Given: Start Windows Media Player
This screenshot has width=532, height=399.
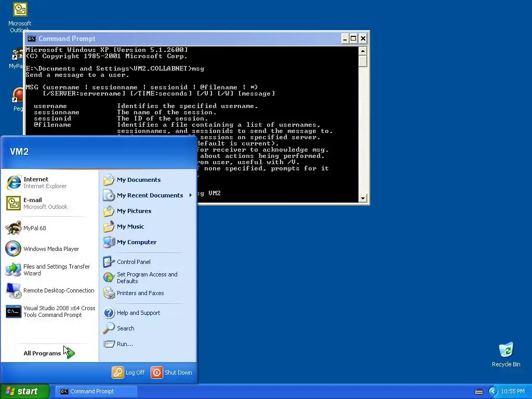Looking at the screenshot, I should click(50, 249).
